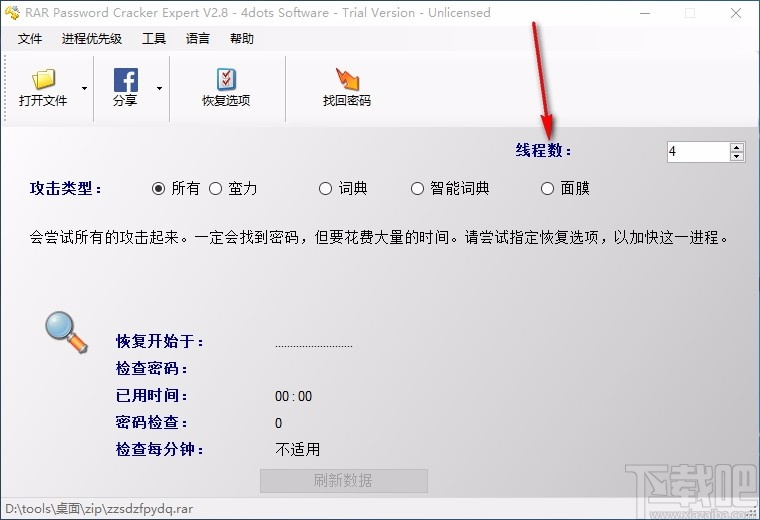Click the elapsed time value 00 : 00
The image size is (760, 520).
coord(293,396)
